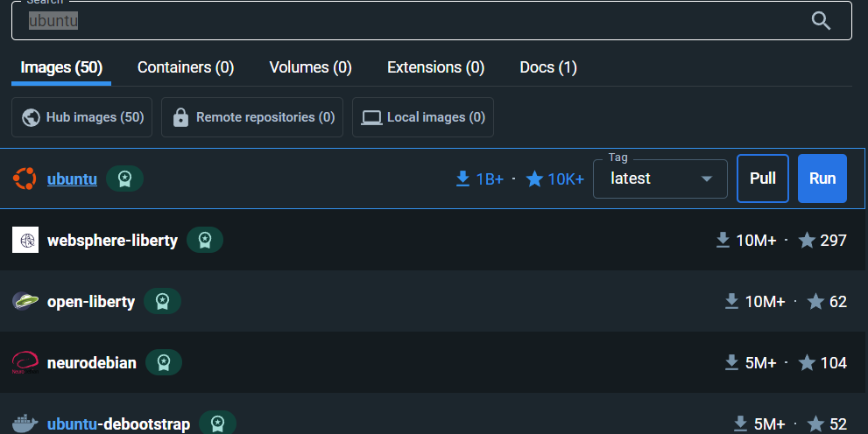
Task: Click the neurodebian star icon
Action: coord(807,362)
